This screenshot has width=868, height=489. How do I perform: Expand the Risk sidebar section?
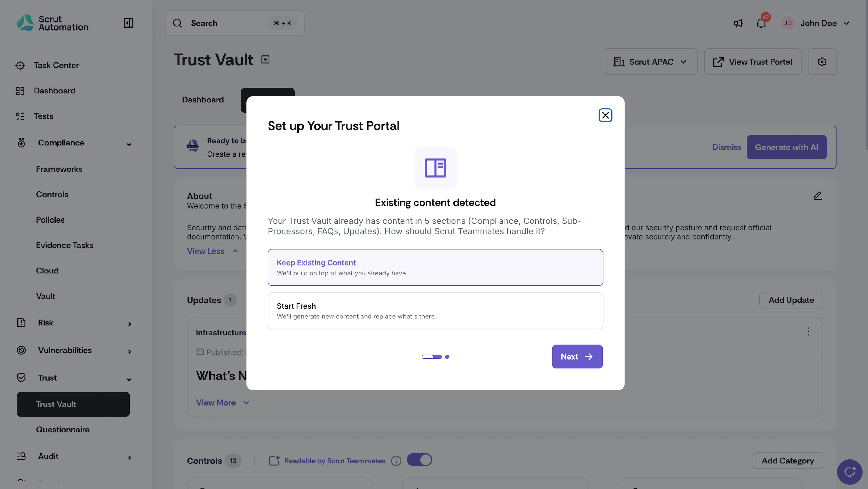point(73,323)
